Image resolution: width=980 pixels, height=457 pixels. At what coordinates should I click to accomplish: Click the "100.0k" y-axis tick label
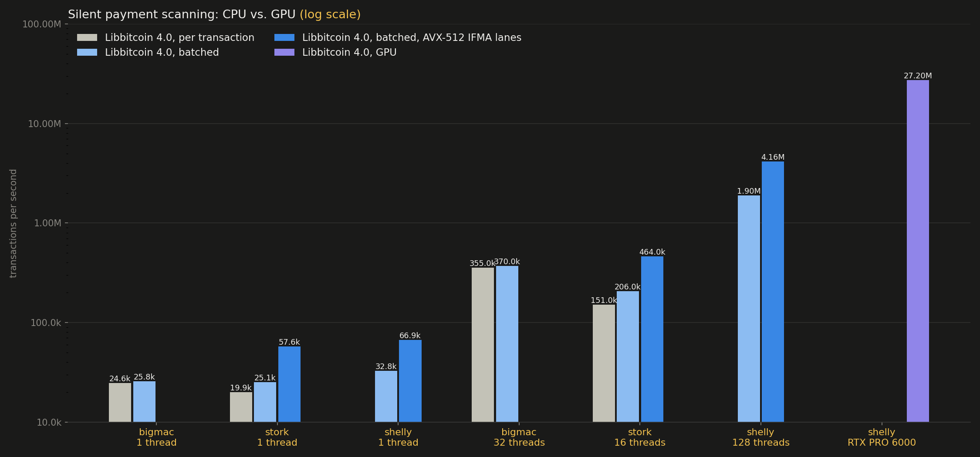click(x=46, y=323)
